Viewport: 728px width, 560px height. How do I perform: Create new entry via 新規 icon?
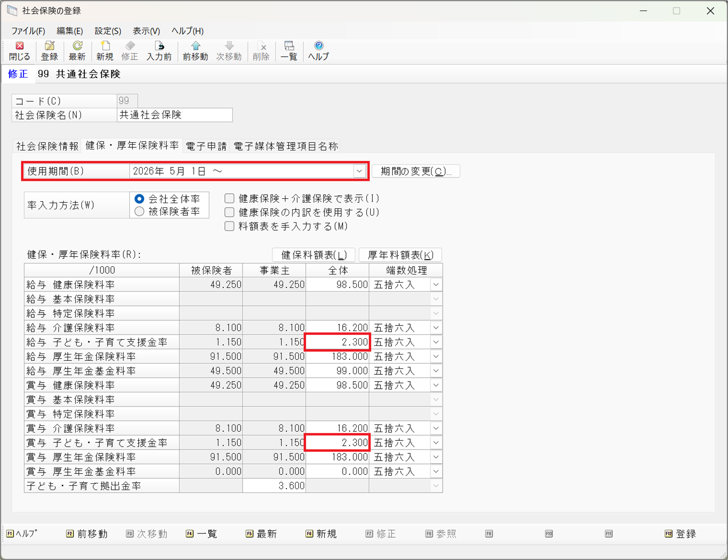coord(105,51)
